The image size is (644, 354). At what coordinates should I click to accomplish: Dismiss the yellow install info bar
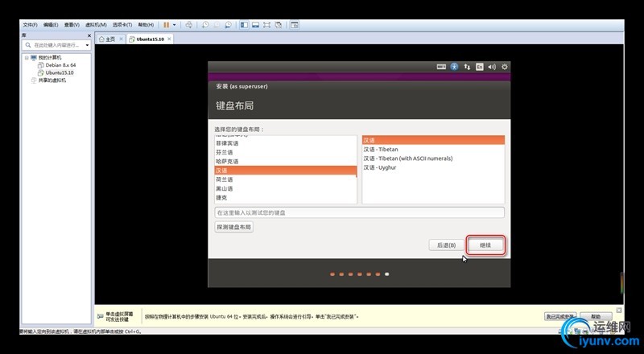(619, 310)
